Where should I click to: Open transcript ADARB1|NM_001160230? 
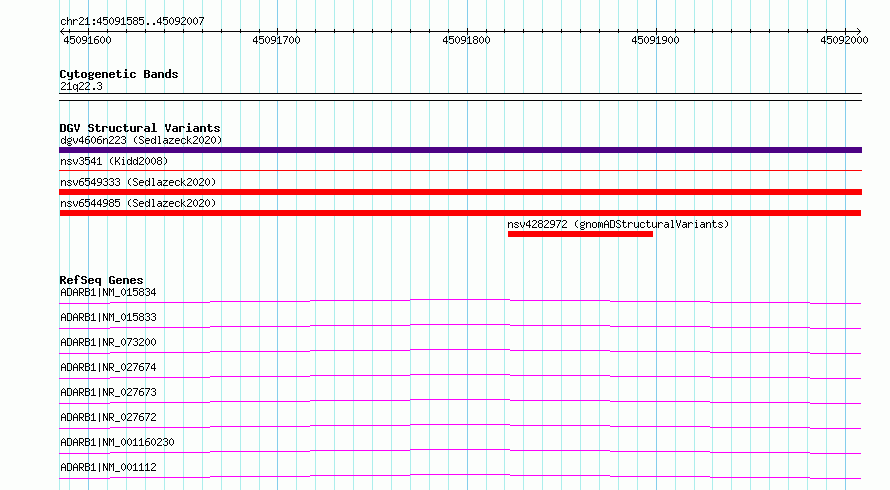117,442
